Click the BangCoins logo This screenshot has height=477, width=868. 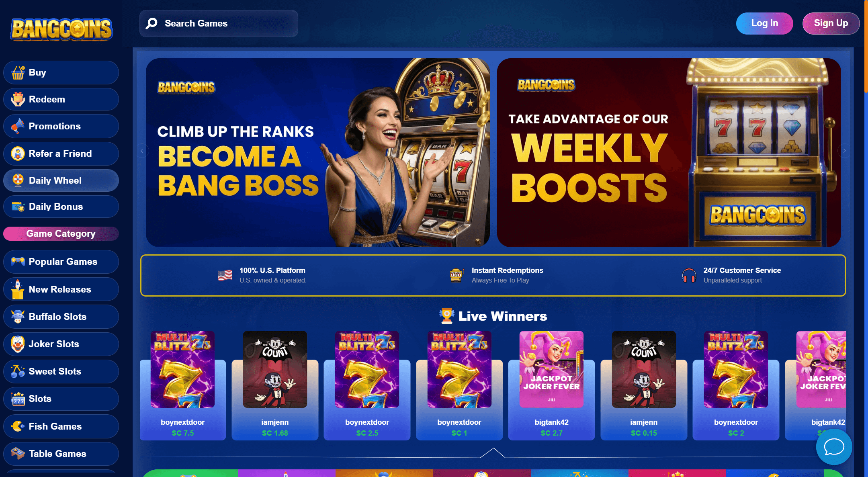point(61,29)
